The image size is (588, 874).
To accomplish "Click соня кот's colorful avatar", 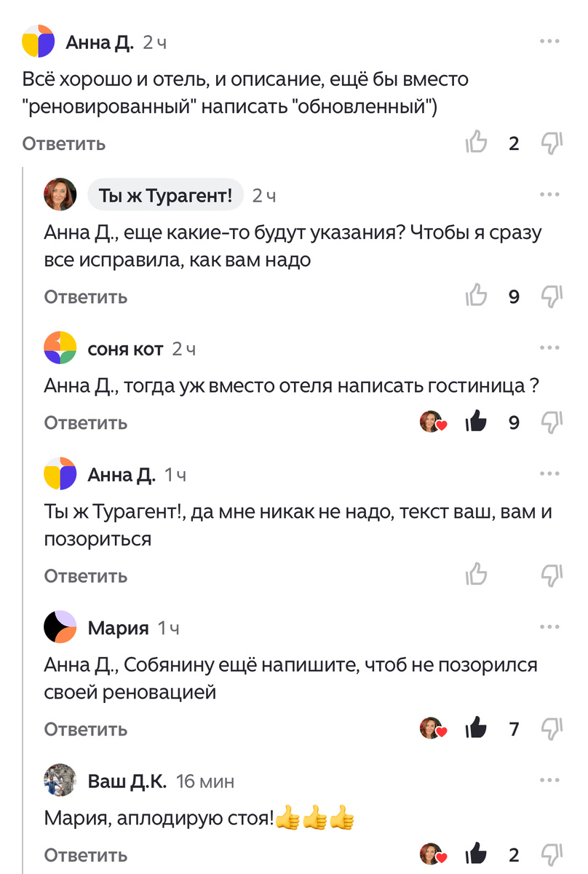I will point(58,347).
